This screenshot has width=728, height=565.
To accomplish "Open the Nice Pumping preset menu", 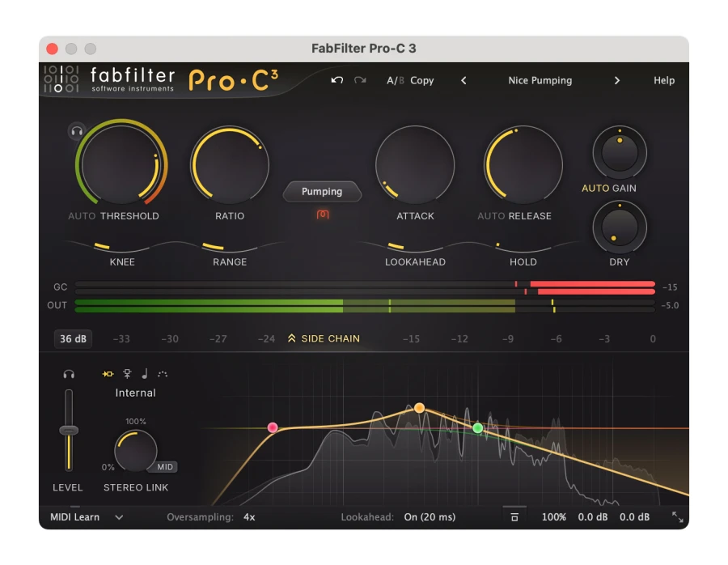I will (x=540, y=80).
